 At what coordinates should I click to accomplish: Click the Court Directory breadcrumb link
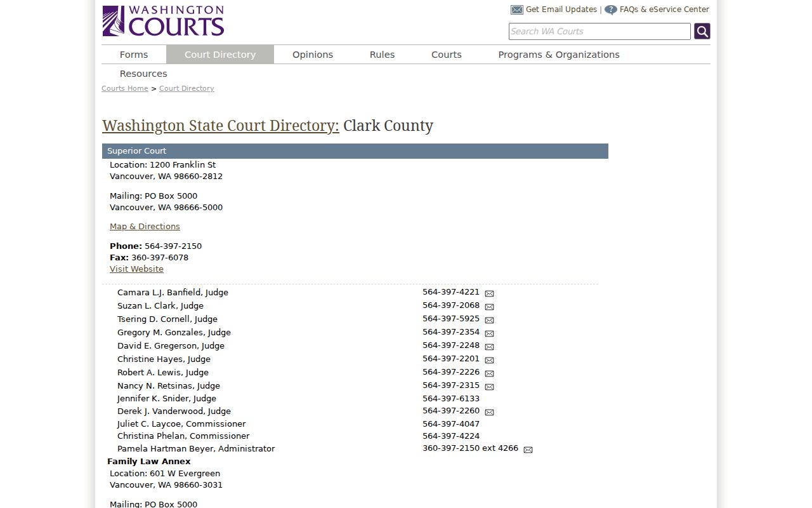coord(187,88)
